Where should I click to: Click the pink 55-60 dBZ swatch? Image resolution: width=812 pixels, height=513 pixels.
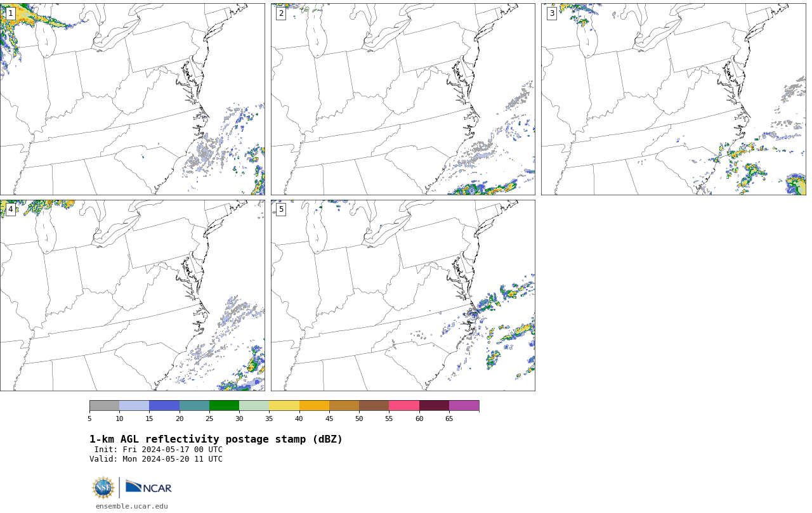pos(404,406)
